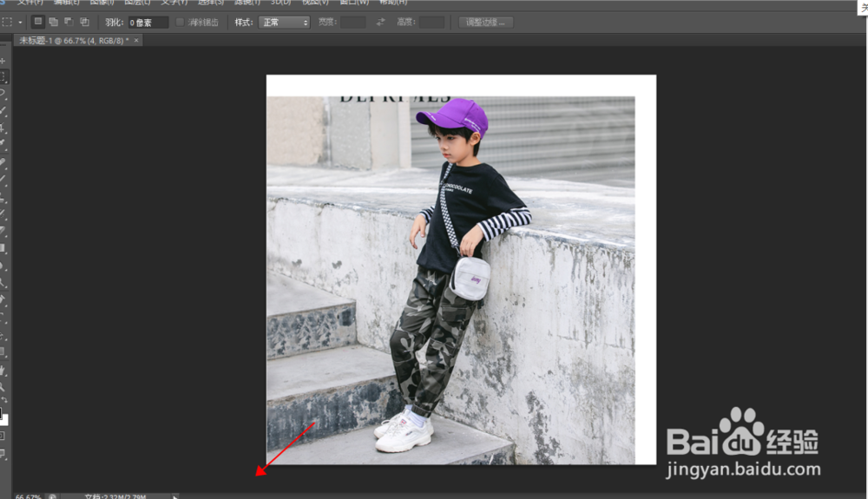Toggle Quick Mask mode
Viewport: 868px width, 499px height.
point(3,437)
